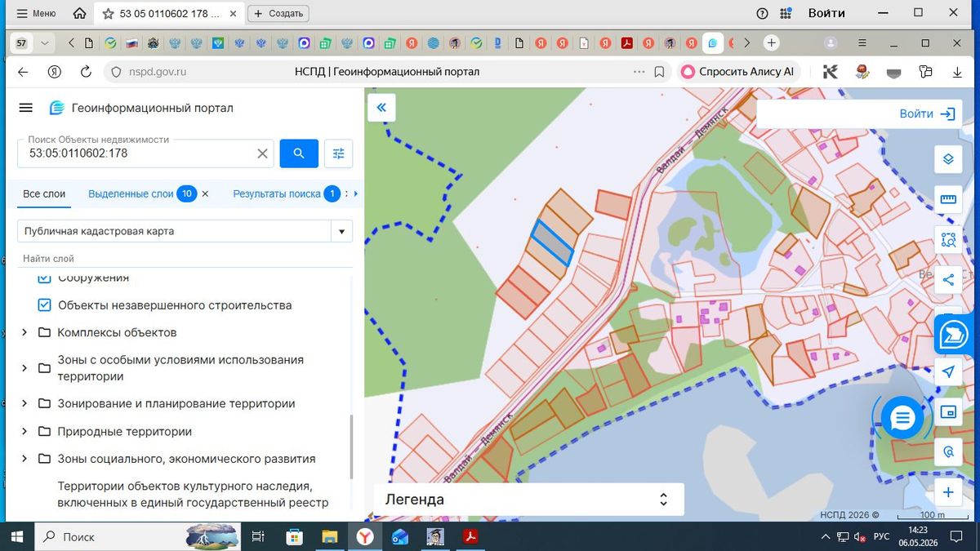Open the chat support bubble
Screen dimensions: 980x551
tap(902, 419)
